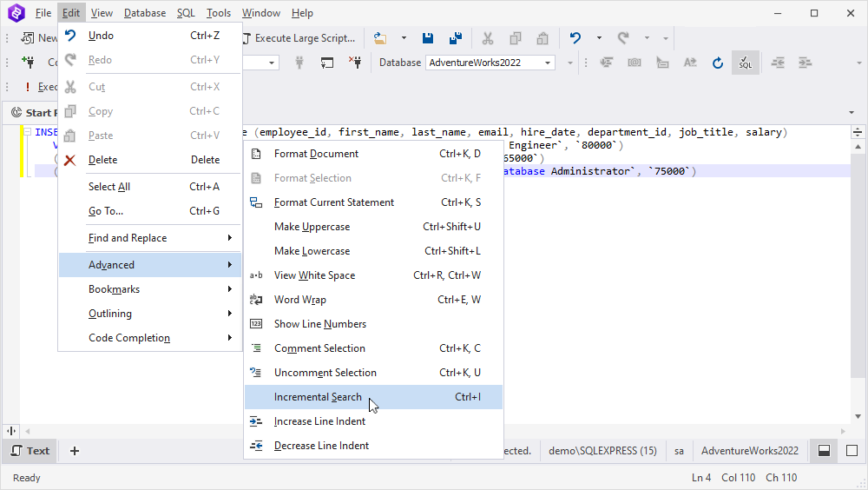
Task: Click the vertical scrollbar up arrow
Action: [x=858, y=147]
